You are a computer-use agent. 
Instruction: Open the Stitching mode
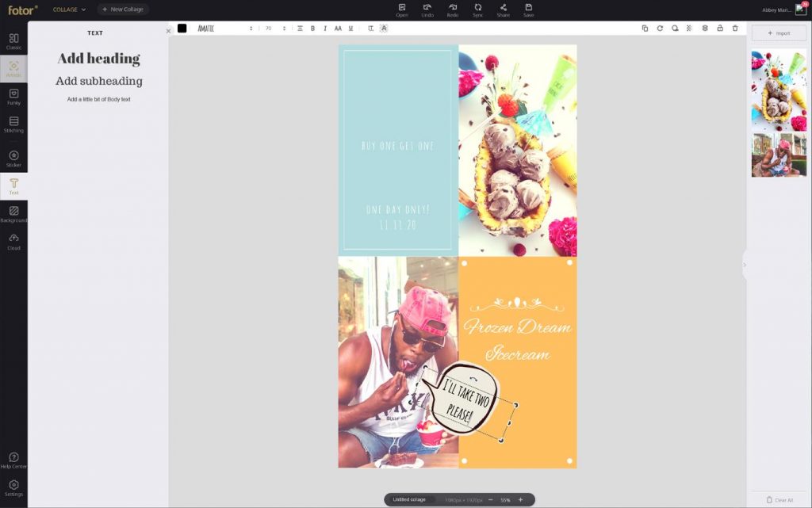pos(13,124)
